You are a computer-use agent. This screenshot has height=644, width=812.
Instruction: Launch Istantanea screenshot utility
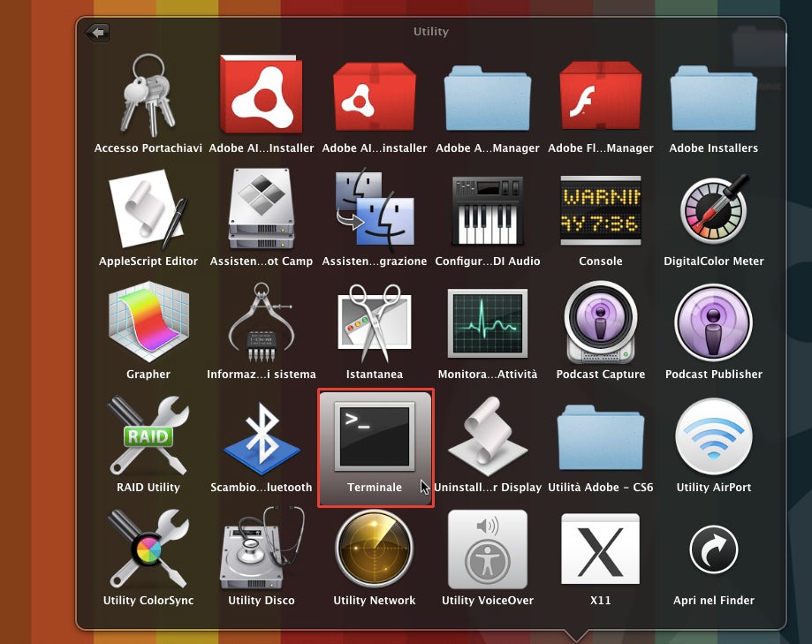(375, 322)
